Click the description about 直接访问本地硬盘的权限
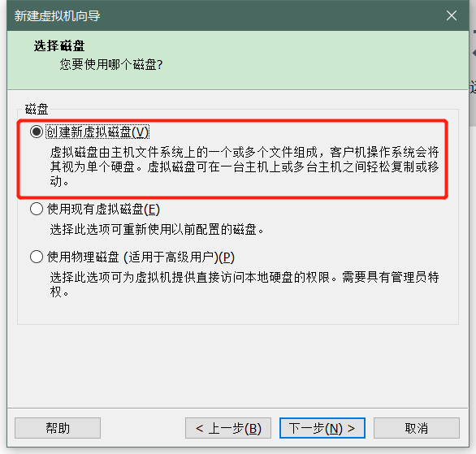 pos(244,284)
